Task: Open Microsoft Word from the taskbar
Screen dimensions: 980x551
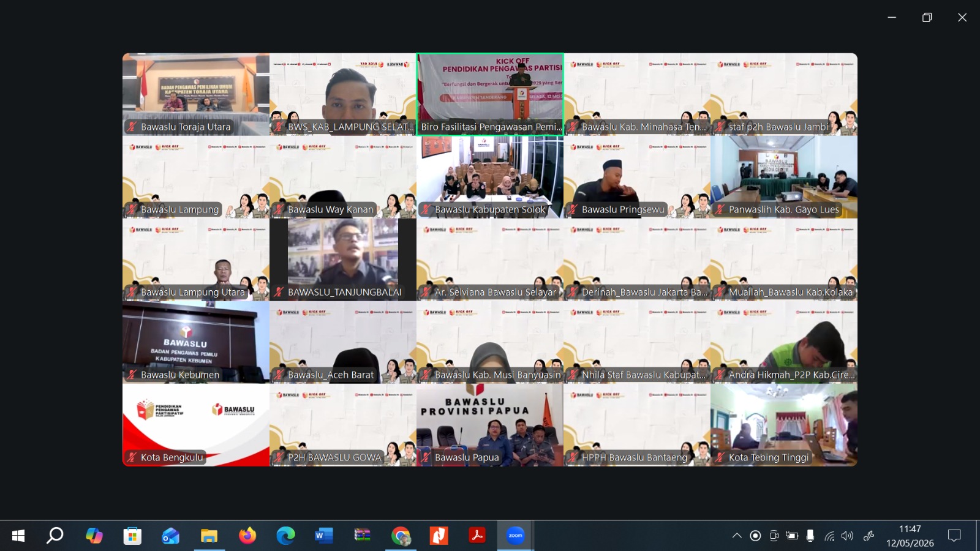Action: point(323,536)
